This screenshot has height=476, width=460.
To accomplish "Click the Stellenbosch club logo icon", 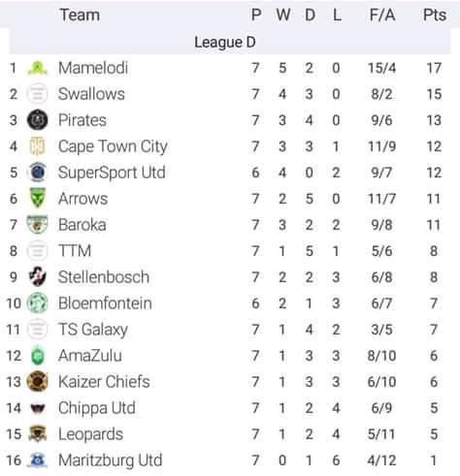I will click(38, 277).
